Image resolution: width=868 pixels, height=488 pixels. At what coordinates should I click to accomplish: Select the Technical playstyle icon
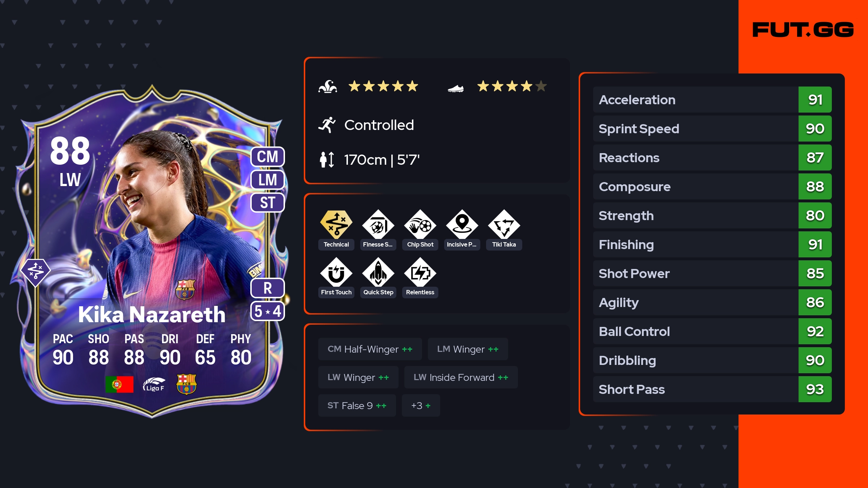pos(336,224)
